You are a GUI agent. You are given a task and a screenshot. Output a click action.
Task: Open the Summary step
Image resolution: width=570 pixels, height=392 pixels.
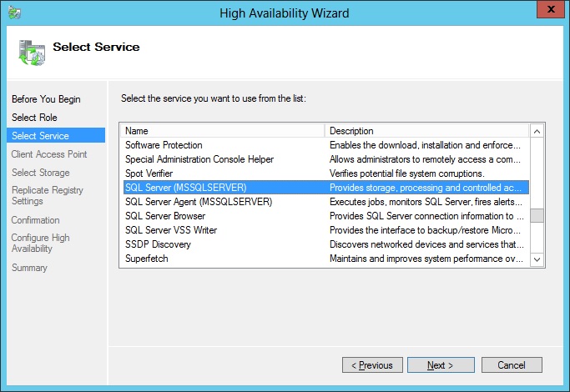29,268
